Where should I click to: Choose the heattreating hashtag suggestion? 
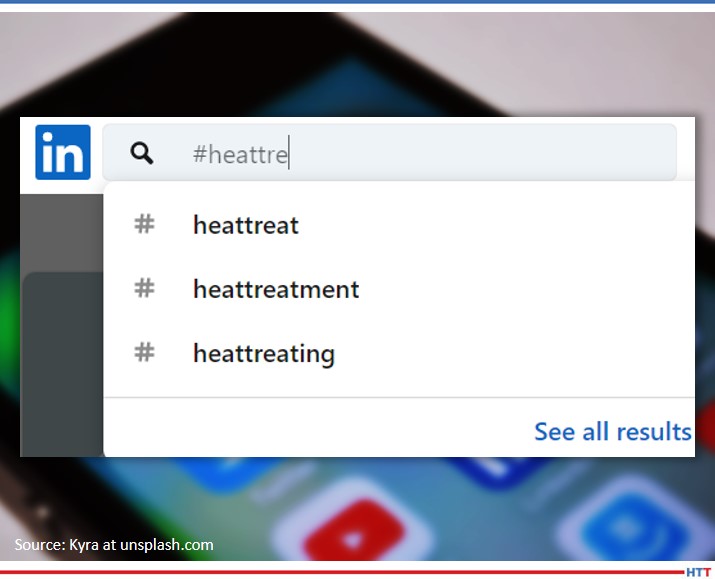[x=263, y=354]
